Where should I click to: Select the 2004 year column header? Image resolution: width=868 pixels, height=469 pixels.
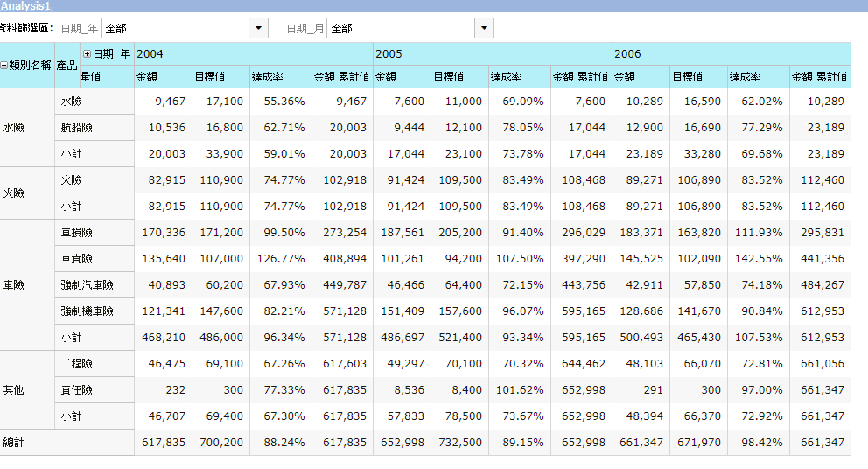(254, 53)
